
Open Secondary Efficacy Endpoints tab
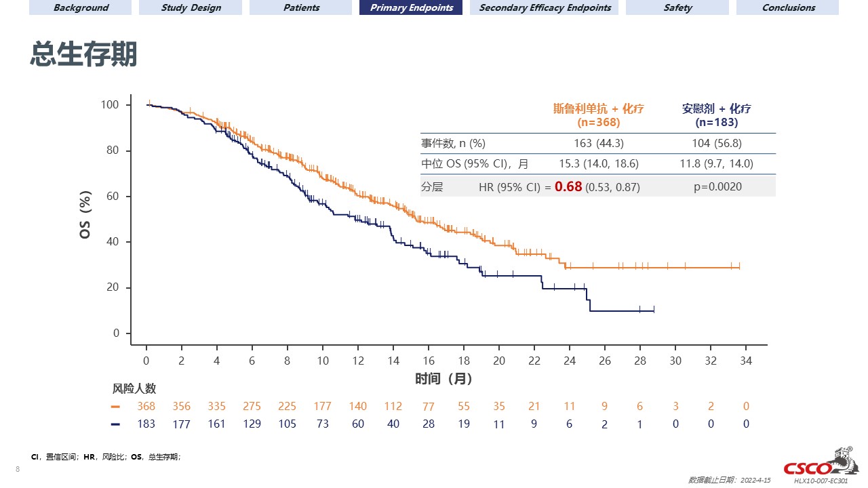pos(545,8)
